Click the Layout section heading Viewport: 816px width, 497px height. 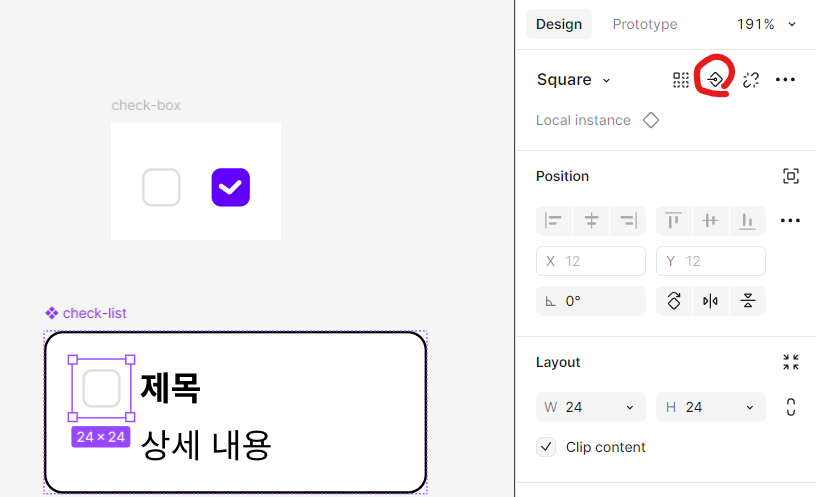pos(558,362)
